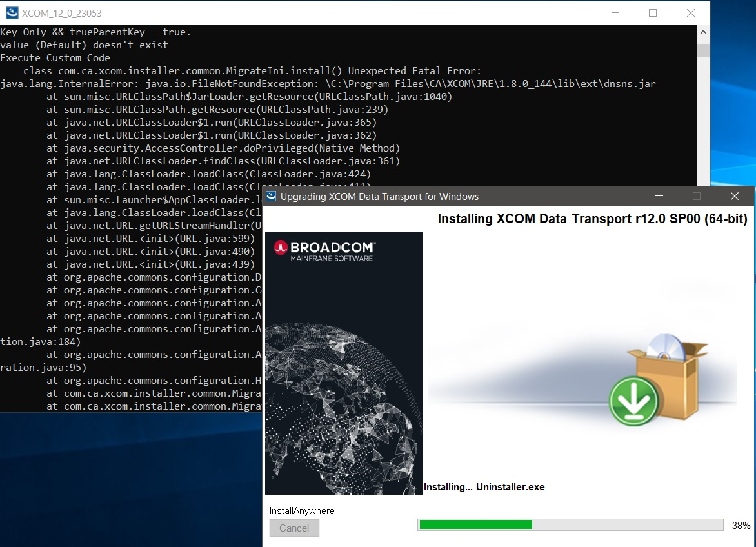Click the 'URLClassLoader.java:362' stack trace line
This screenshot has height=547, width=756.
tap(212, 135)
